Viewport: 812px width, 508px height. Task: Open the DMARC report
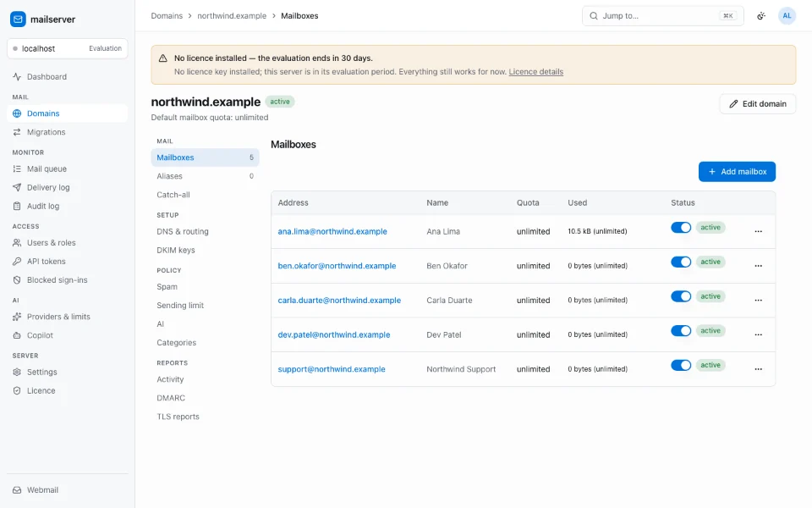(205, 398)
